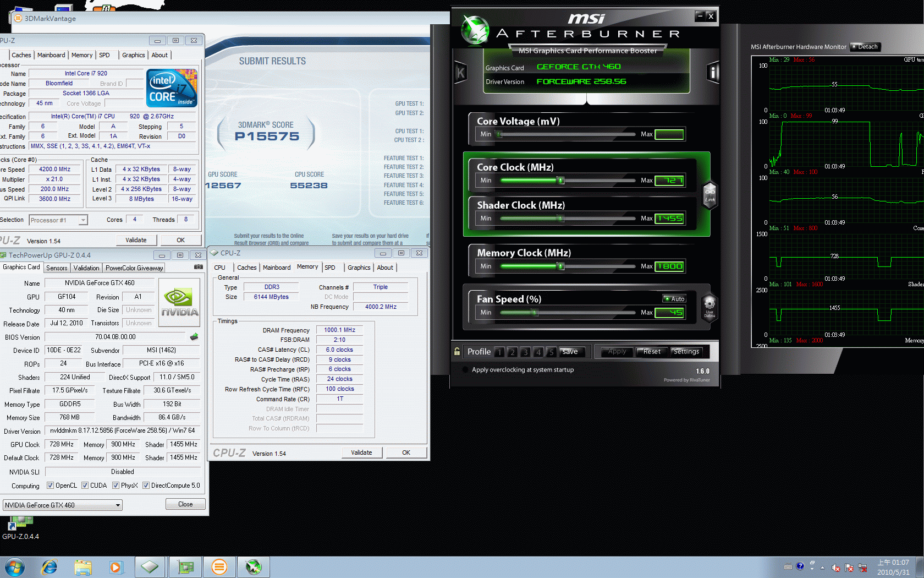Click the orange 3DMark Vantage taskbar button
924x578 pixels.
(219, 567)
